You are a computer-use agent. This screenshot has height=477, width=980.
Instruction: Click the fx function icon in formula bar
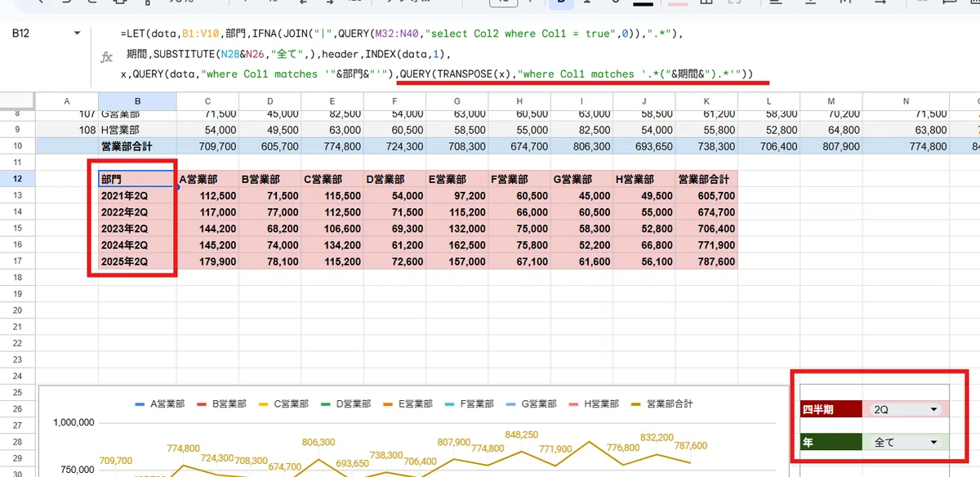tap(106, 57)
